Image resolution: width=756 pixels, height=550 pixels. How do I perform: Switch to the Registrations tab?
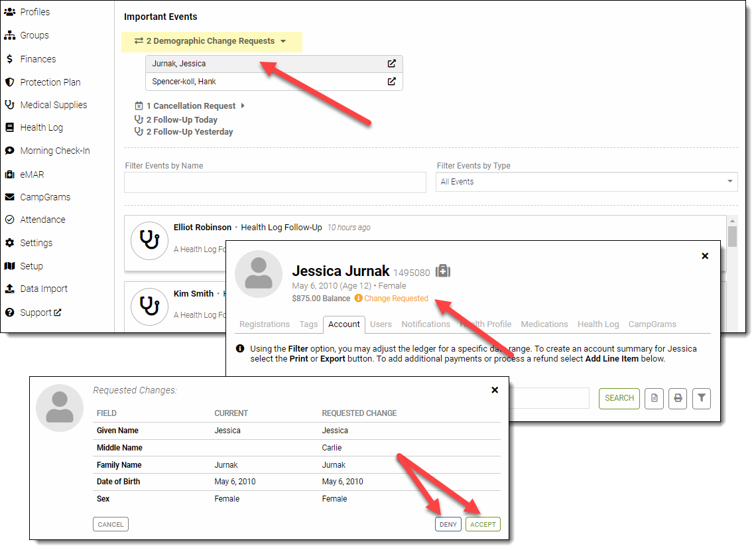click(265, 324)
